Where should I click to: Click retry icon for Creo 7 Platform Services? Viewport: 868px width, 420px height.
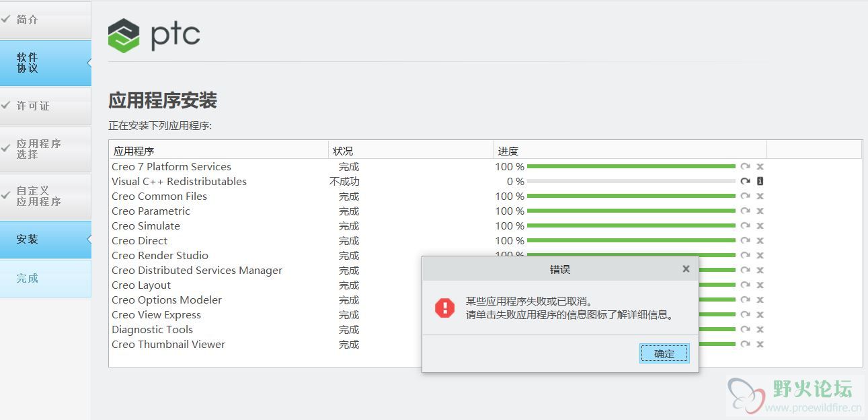[745, 166]
